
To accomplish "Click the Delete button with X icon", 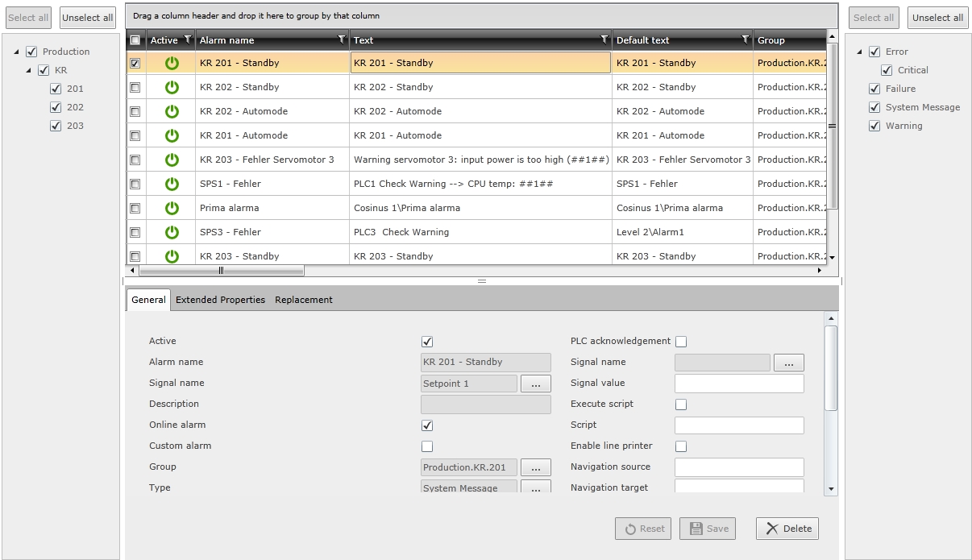I will point(787,529).
